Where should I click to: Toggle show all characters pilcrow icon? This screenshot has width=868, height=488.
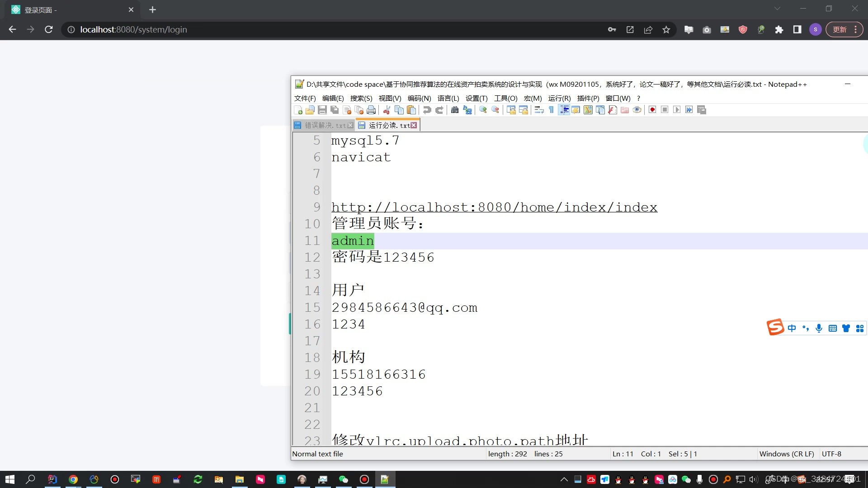pos(551,110)
